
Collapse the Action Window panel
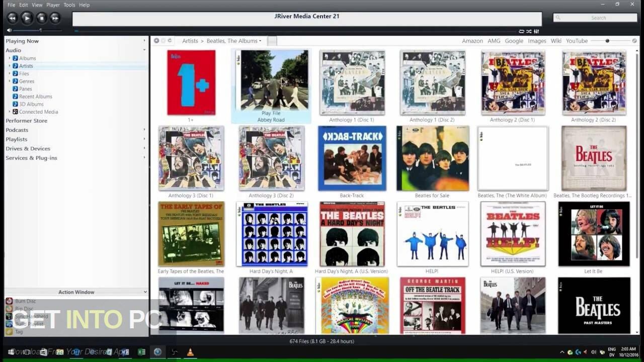tap(145, 292)
